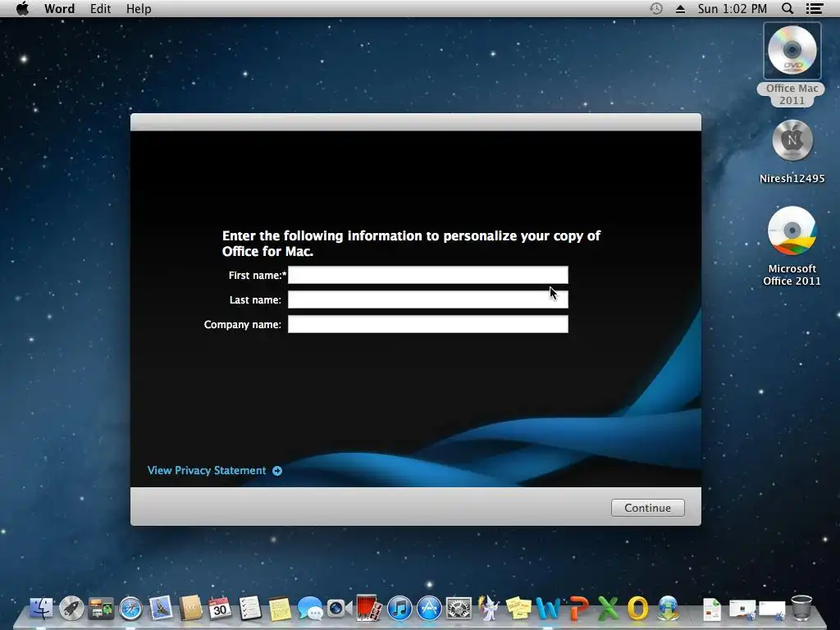Click the blue arrow beside Privacy Statement
This screenshot has height=630, width=840.
[277, 471]
